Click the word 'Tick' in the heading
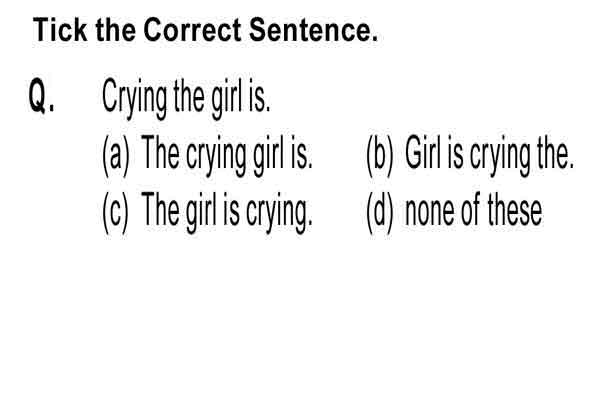This screenshot has height=400, width=600. pos(60,30)
